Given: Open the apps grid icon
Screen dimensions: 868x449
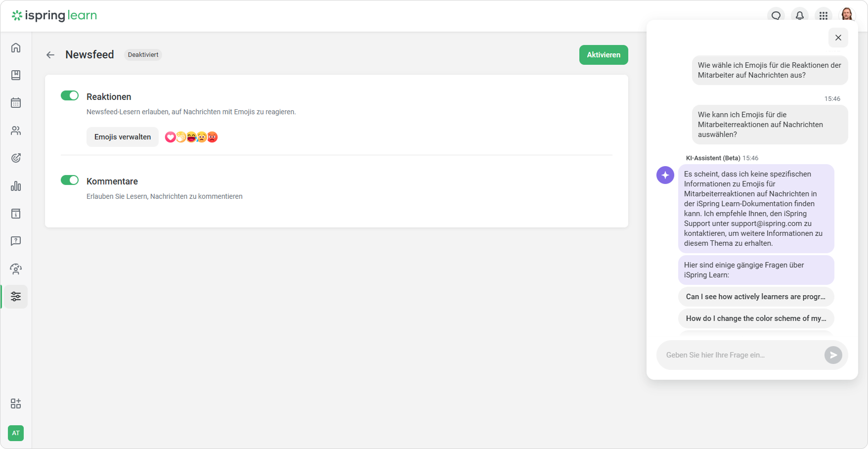Looking at the screenshot, I should 823,15.
